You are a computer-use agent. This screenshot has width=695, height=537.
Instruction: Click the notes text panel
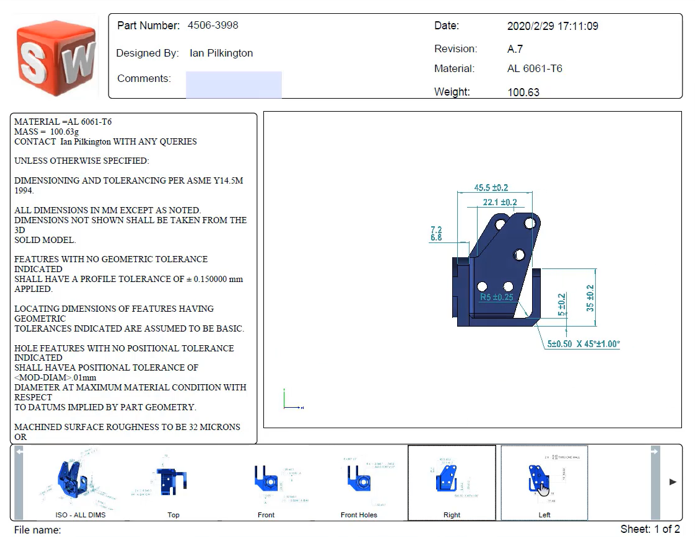click(133, 278)
